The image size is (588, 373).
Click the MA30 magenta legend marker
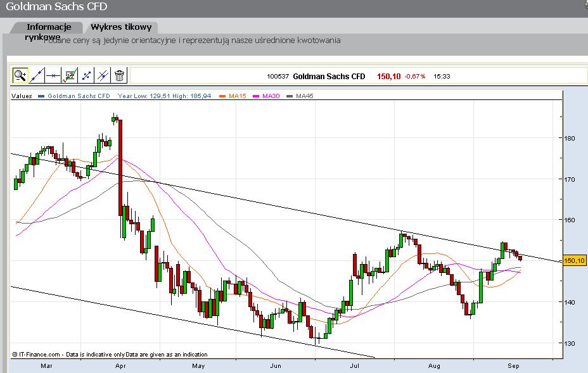click(x=256, y=96)
